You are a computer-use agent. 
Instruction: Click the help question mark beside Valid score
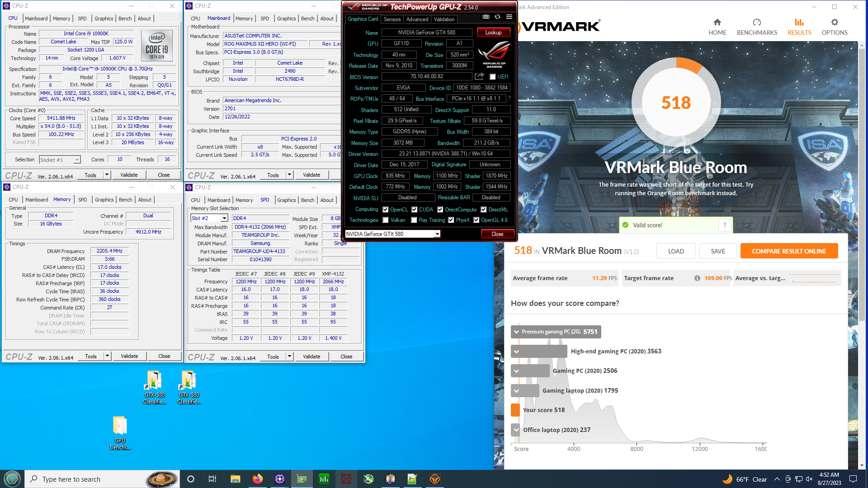pyautogui.click(x=725, y=225)
